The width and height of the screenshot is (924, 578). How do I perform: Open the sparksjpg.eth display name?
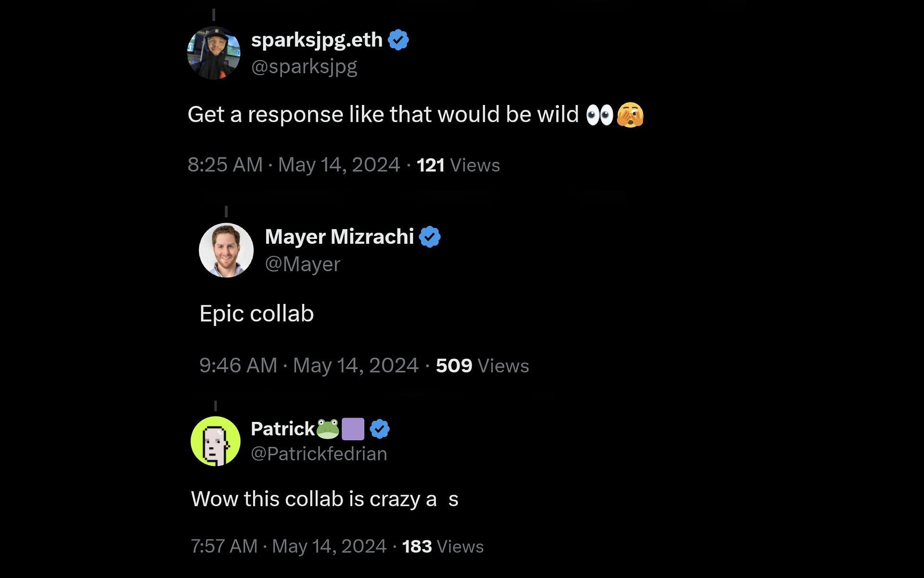(317, 39)
